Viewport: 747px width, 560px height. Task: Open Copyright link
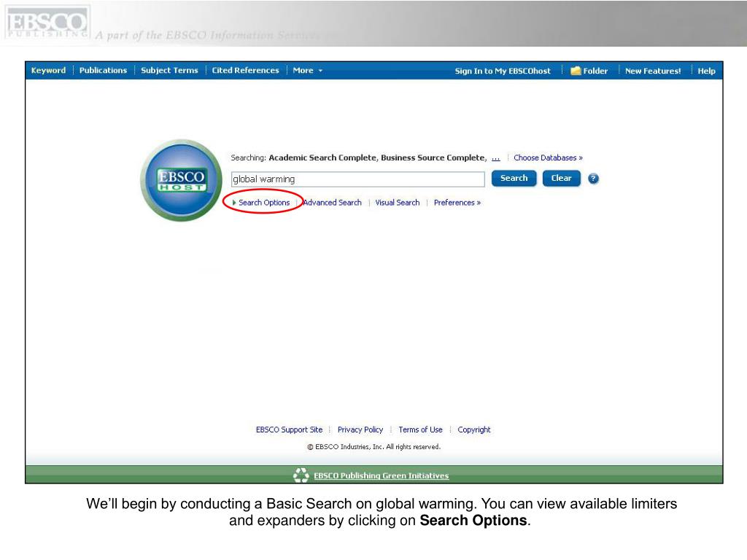pyautogui.click(x=474, y=429)
